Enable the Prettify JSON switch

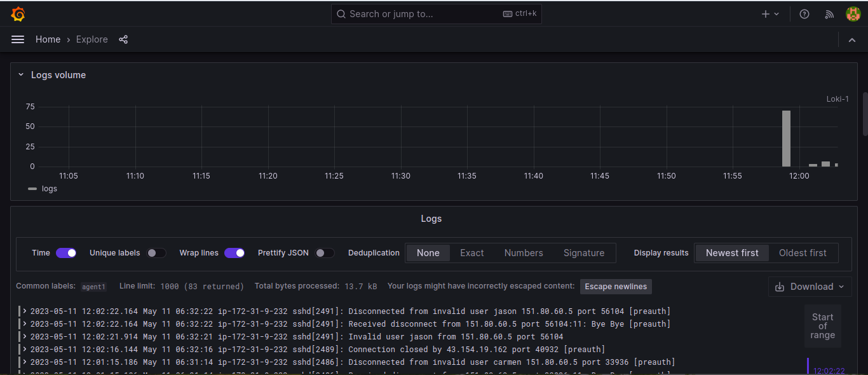(x=324, y=253)
